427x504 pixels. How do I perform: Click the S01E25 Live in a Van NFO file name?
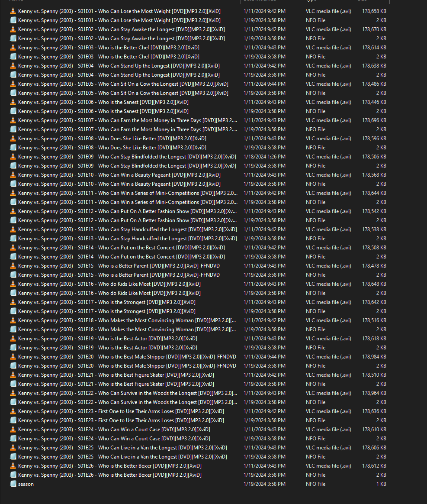pos(122,456)
